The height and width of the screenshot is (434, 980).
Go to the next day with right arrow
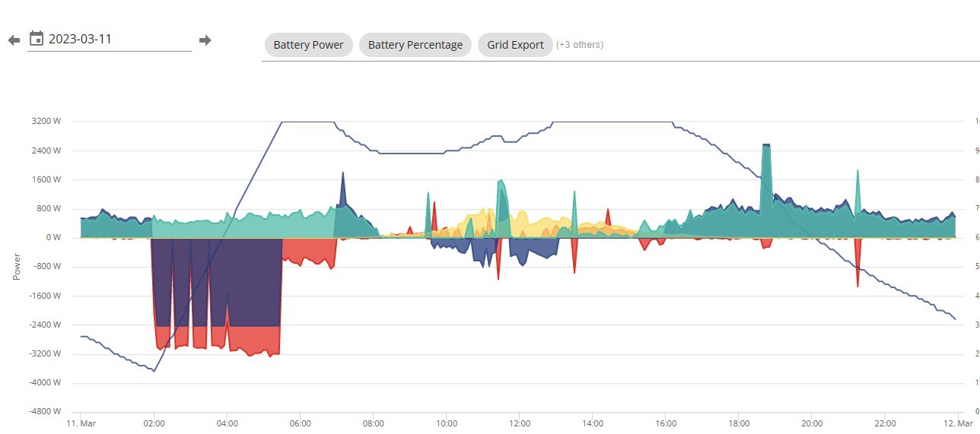(205, 40)
